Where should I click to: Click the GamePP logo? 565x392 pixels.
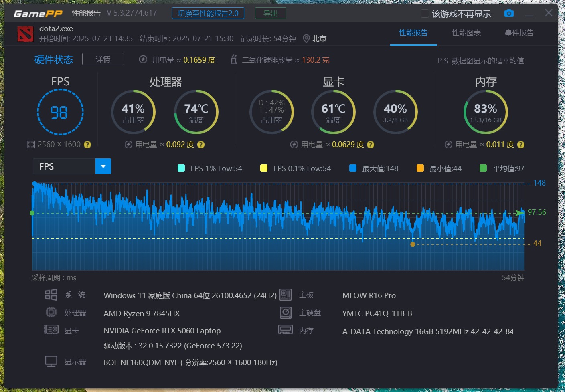pyautogui.click(x=38, y=14)
